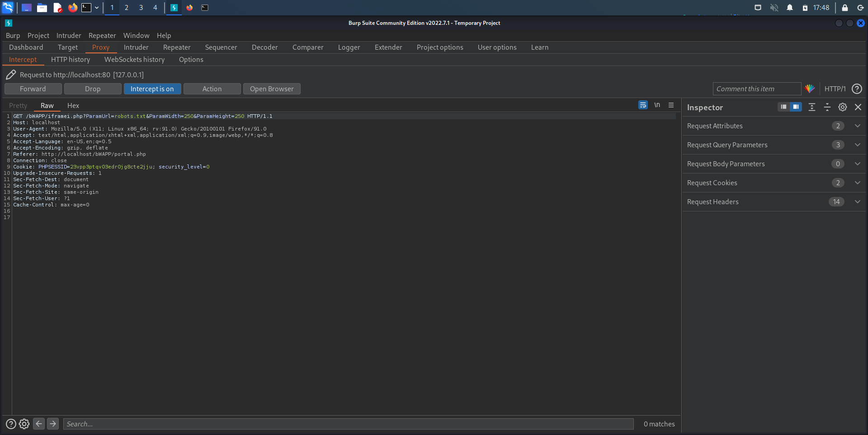Screen dimensions: 868x435
Task: Click the pencil edit target icon
Action: tap(11, 75)
